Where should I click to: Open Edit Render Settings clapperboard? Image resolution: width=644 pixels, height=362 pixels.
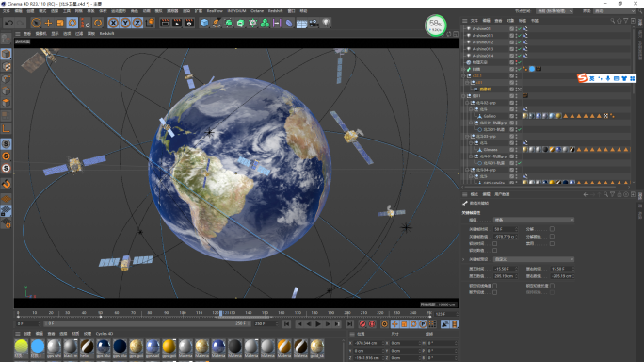click(189, 23)
